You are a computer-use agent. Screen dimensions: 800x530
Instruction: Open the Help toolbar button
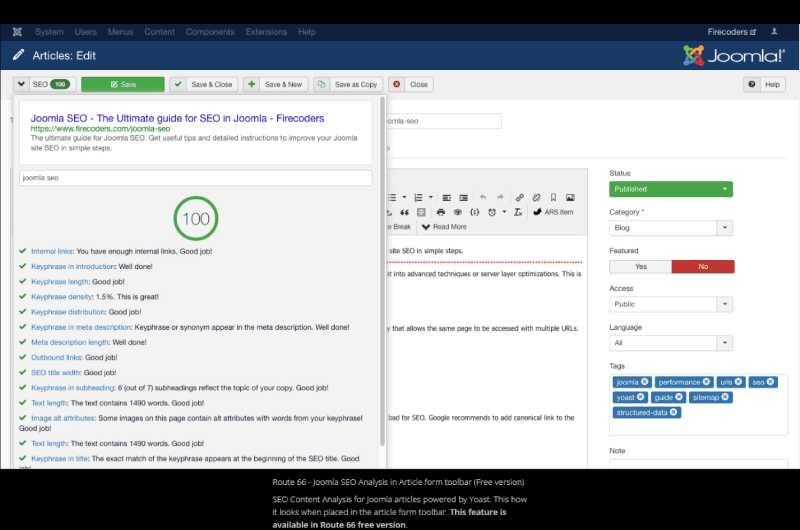[x=764, y=84]
